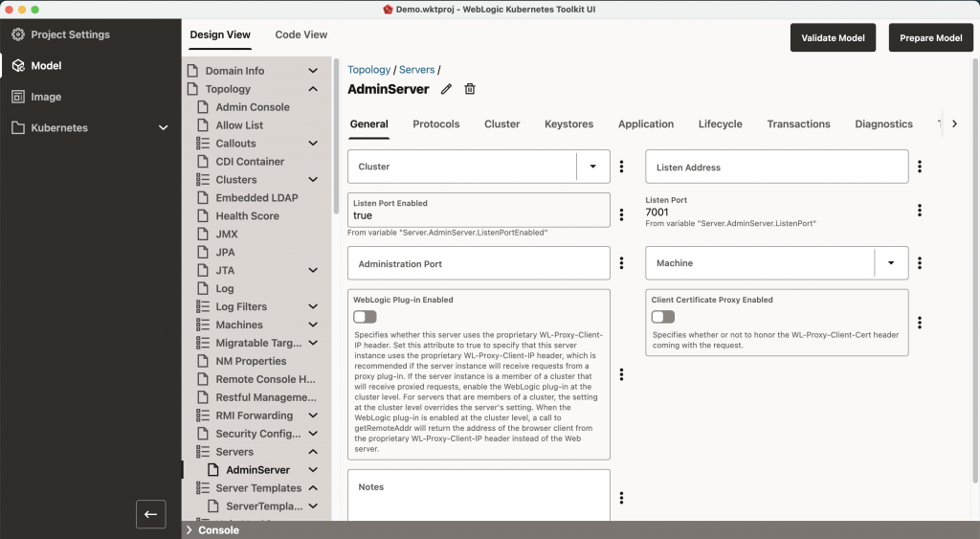Image resolution: width=980 pixels, height=539 pixels.
Task: Click into the Notes text field
Action: pos(479,495)
